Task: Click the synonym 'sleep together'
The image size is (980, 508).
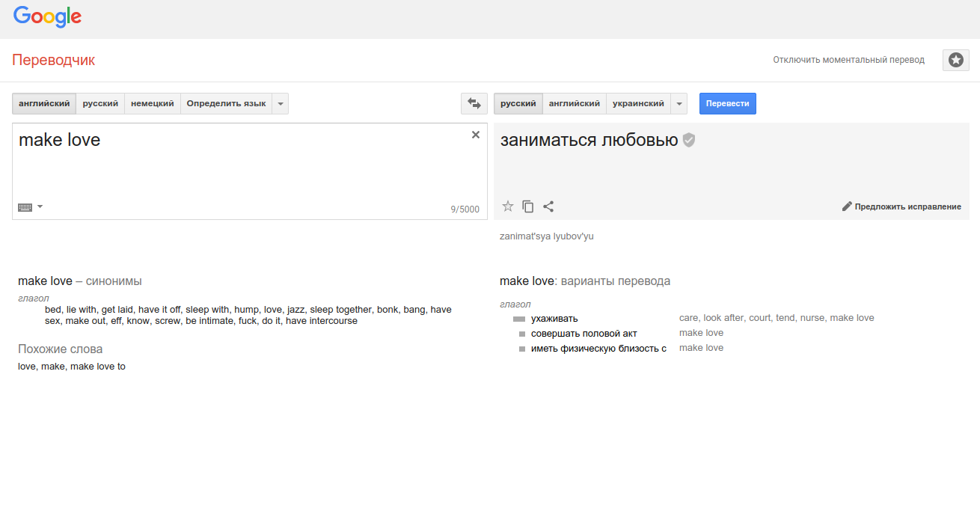Action: pos(340,309)
